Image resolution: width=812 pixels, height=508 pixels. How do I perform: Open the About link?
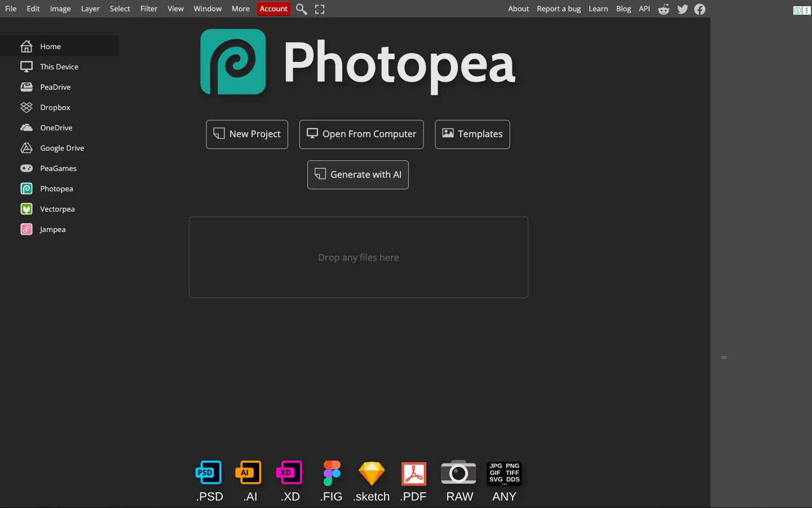tap(518, 8)
